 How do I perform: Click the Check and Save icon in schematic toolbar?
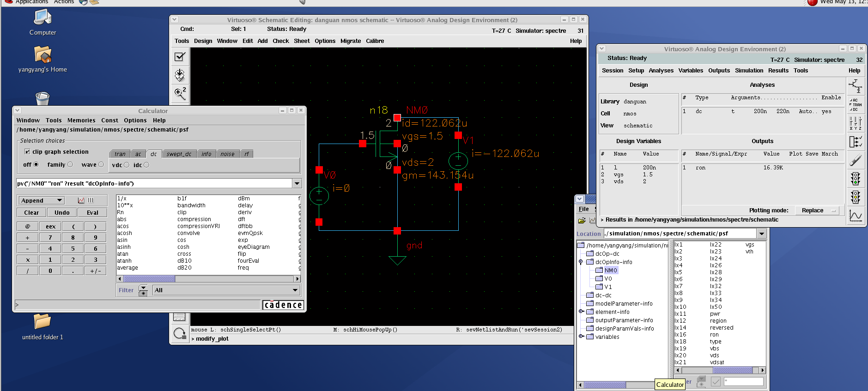click(x=180, y=57)
